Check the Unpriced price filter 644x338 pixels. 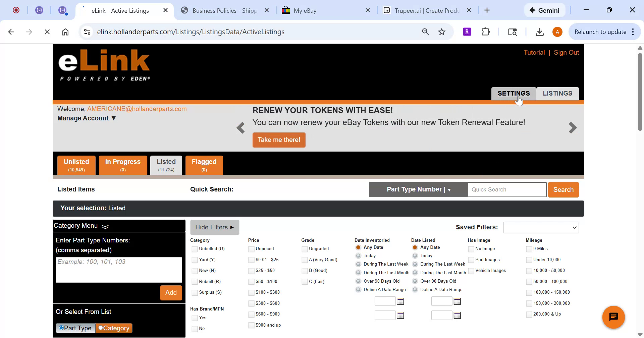tap(251, 248)
